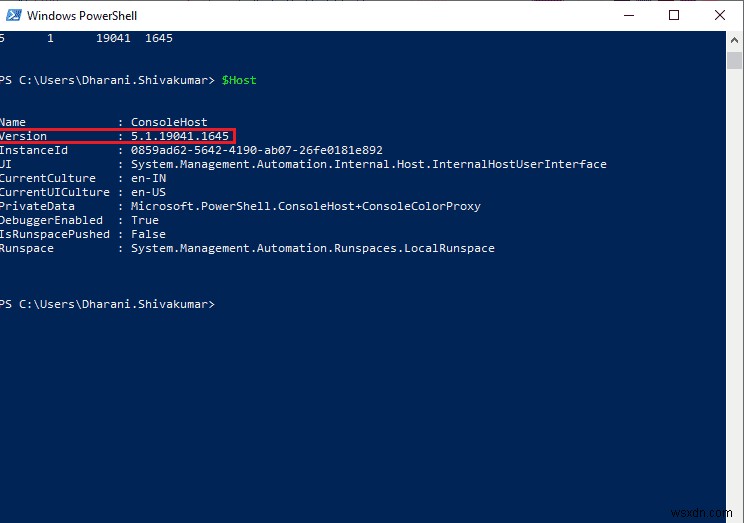Click the DebuggerEnabled True value
The image size is (744, 523).
click(145, 220)
